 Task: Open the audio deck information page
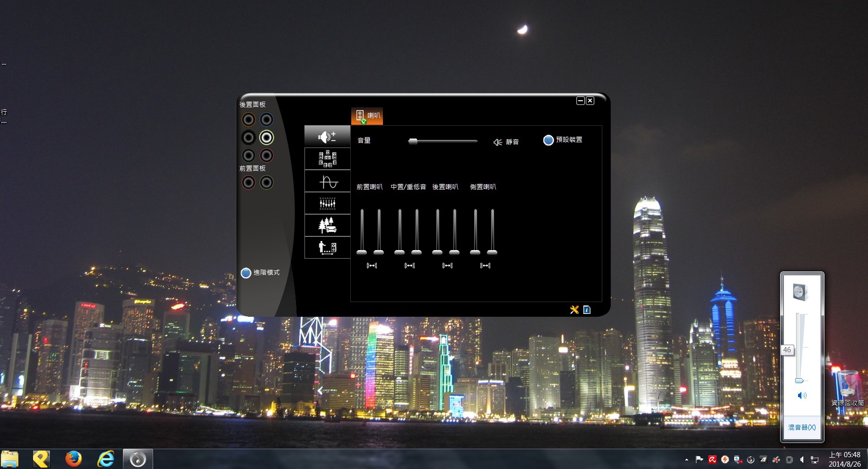tap(587, 310)
